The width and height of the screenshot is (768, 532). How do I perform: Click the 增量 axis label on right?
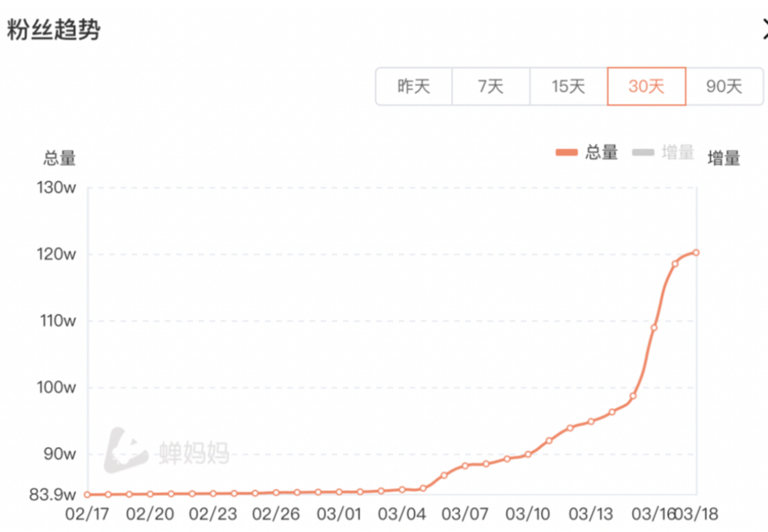(723, 159)
